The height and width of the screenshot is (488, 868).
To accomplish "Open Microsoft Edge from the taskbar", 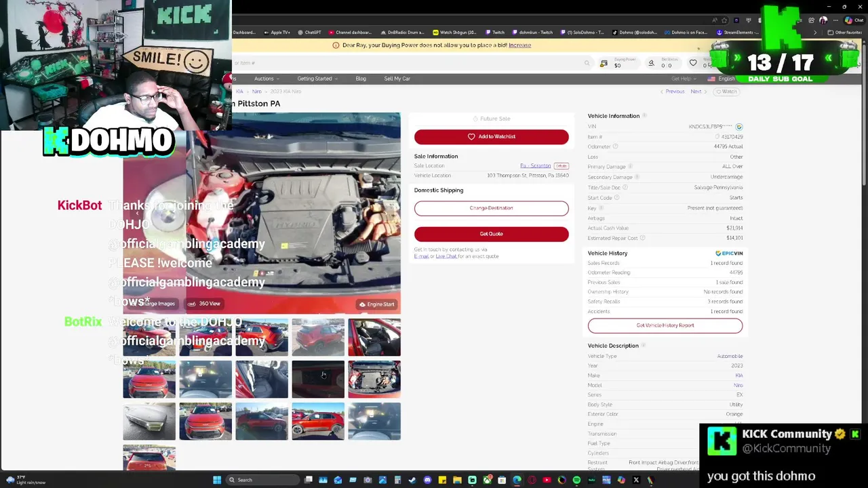I will 517,480.
